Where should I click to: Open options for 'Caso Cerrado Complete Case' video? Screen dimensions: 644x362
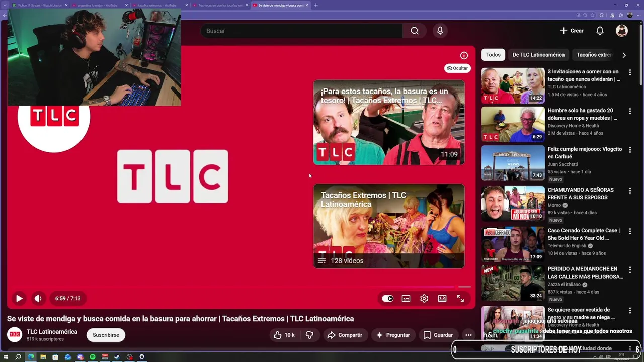coord(630,231)
